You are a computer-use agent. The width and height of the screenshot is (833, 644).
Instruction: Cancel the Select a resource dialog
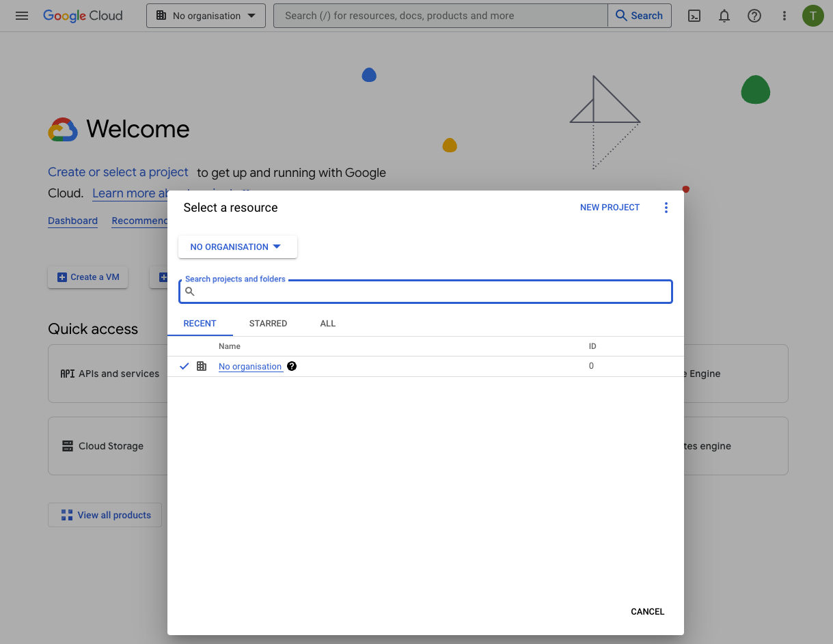tap(647, 611)
